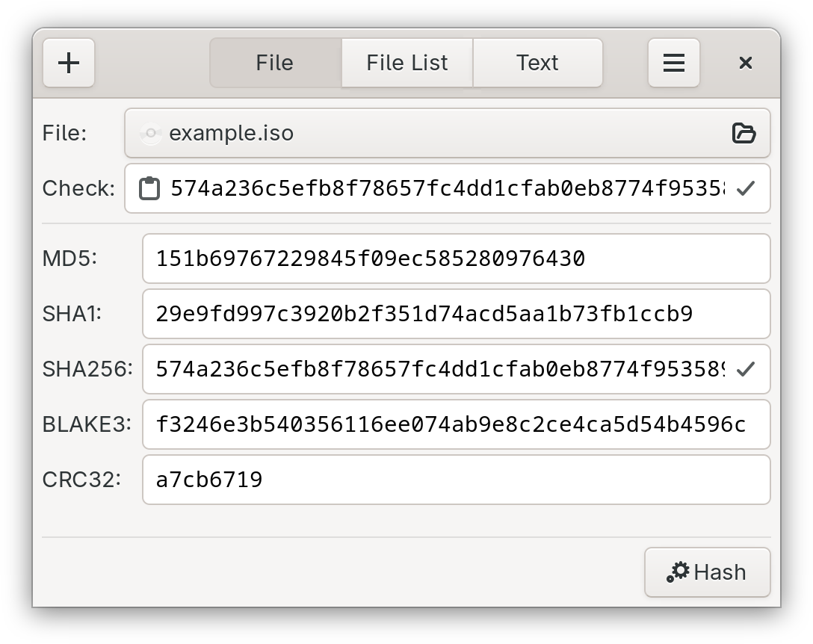Open the hamburger main menu
This screenshot has height=644, width=813.
tap(673, 63)
